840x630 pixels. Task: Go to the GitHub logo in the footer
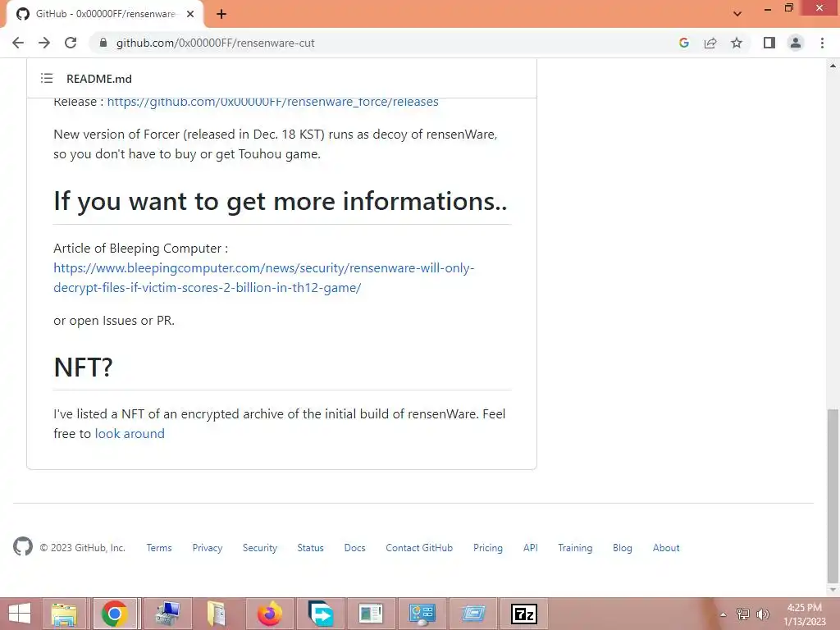pyautogui.click(x=23, y=547)
